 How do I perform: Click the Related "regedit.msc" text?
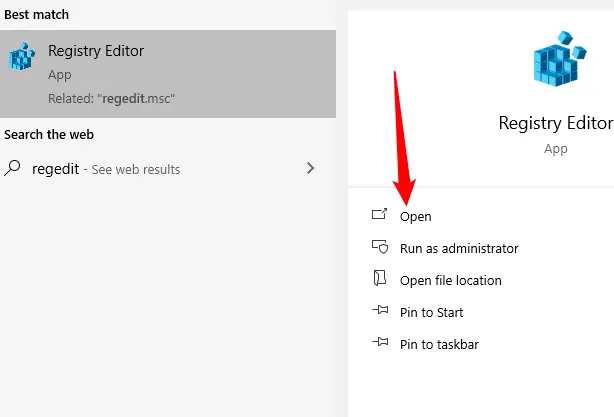point(111,99)
